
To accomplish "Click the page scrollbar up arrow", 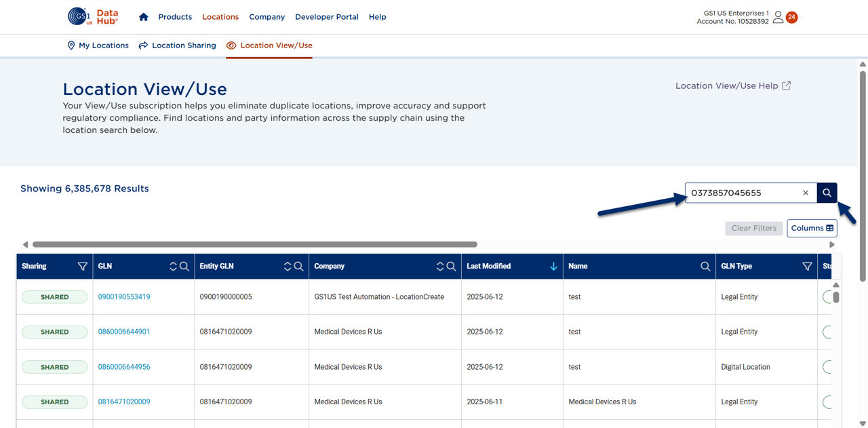I will (x=863, y=64).
